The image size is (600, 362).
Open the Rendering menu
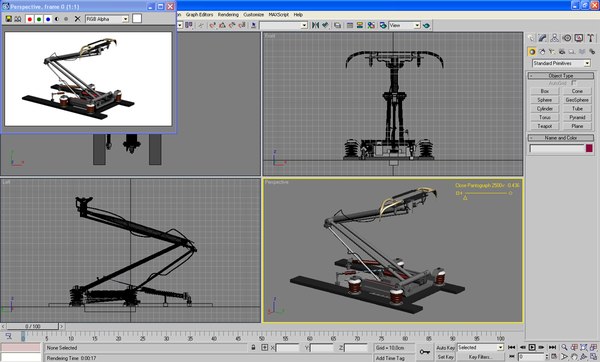point(228,15)
